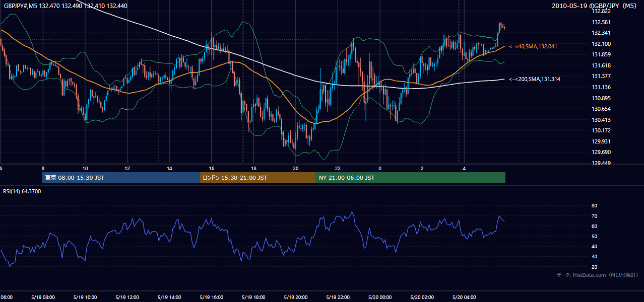Click the RSI axis level 40
The height and width of the screenshot is (302, 644).
click(x=594, y=246)
